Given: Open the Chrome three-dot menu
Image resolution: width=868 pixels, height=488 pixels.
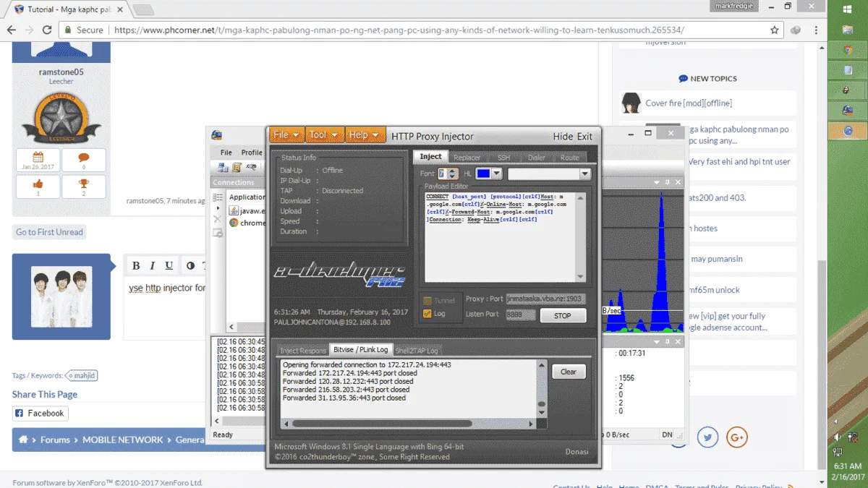Looking at the screenshot, I should pyautogui.click(x=817, y=30).
